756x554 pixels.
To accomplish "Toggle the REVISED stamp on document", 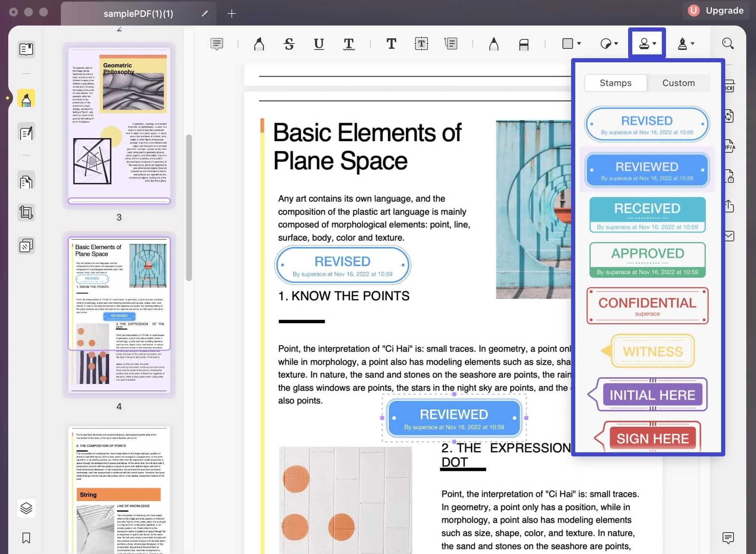I will [x=647, y=123].
